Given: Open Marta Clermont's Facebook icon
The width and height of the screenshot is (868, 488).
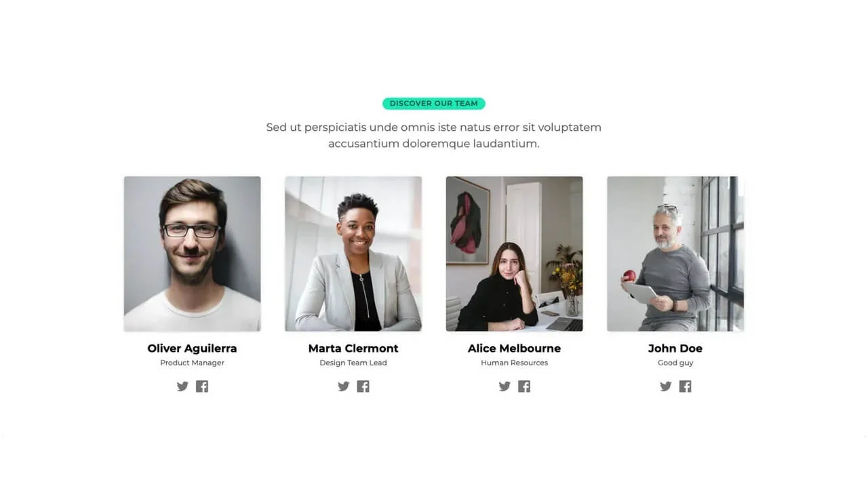Looking at the screenshot, I should point(363,386).
